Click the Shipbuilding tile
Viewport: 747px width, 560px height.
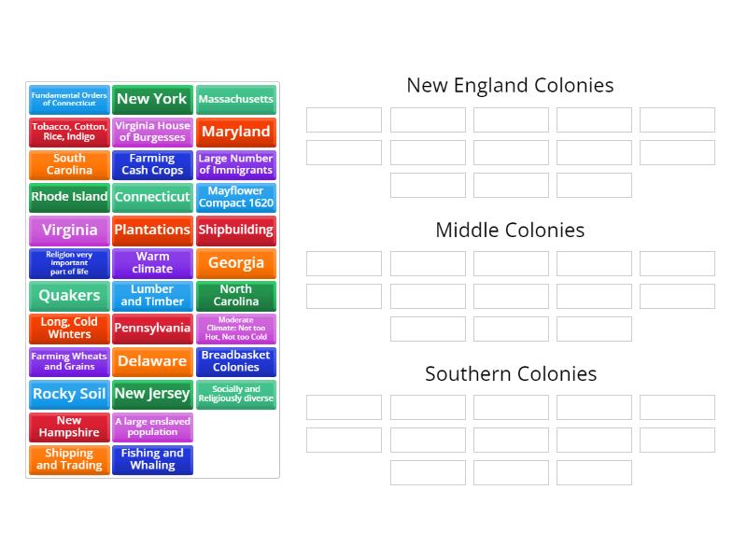click(236, 231)
